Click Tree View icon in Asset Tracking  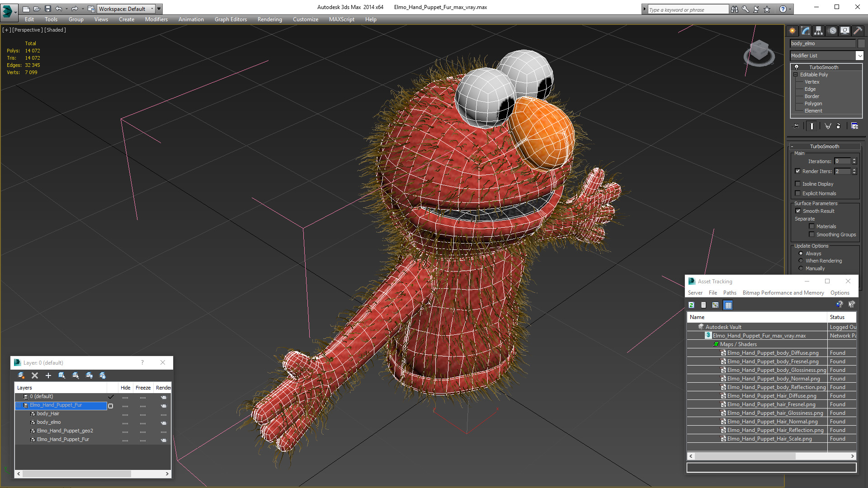(715, 305)
